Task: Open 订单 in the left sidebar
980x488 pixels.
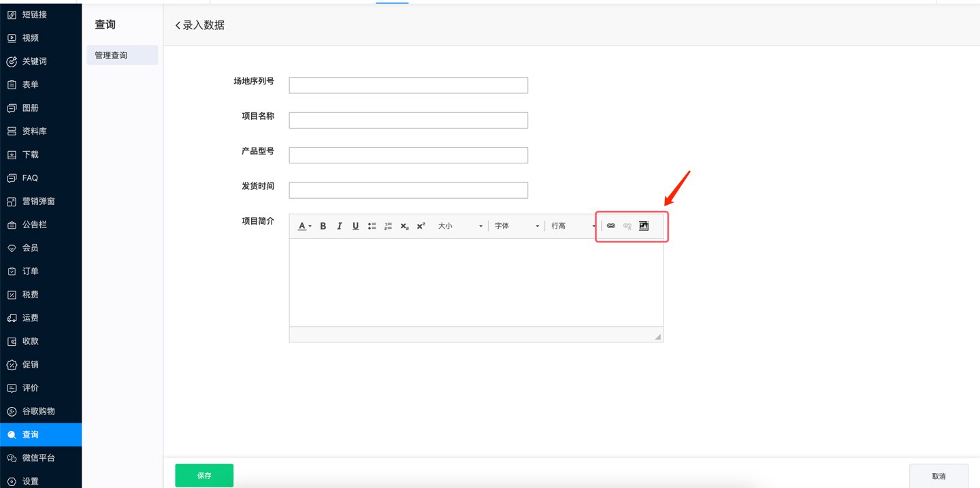Action: click(31, 271)
